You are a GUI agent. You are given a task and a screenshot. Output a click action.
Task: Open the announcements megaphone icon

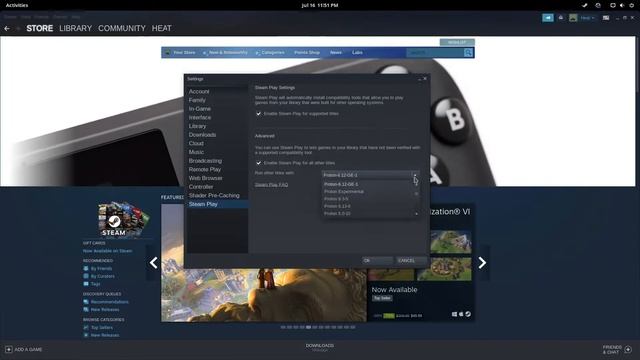[548, 18]
